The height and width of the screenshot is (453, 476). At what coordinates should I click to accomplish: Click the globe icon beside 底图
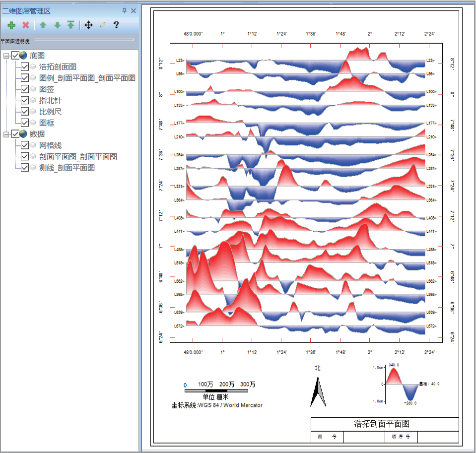pyautogui.click(x=23, y=56)
